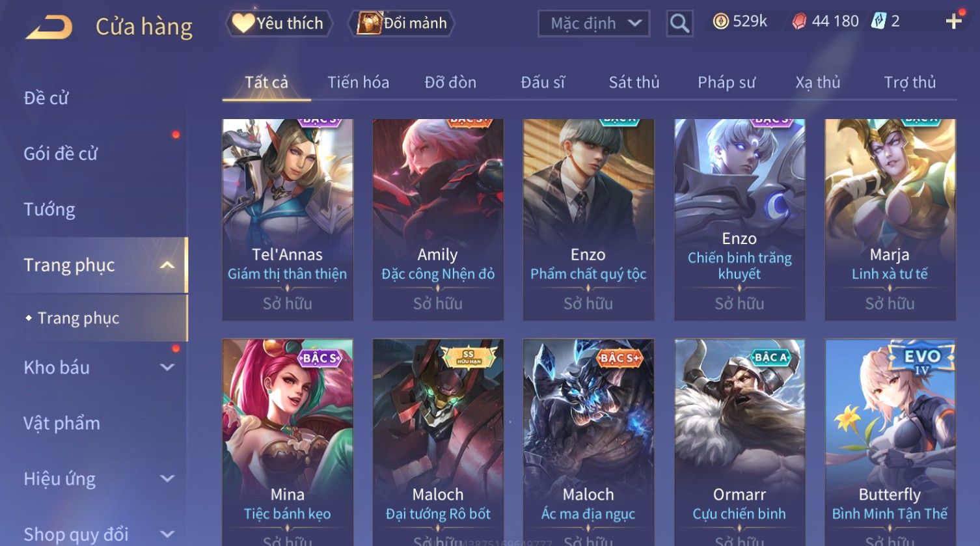Expand the Kho báu sidebar section
The height and width of the screenshot is (546, 980).
click(x=167, y=367)
